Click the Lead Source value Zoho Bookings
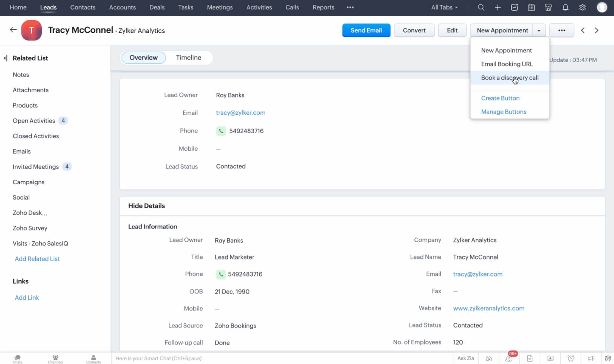This screenshot has width=614, height=364. pyautogui.click(x=235, y=326)
